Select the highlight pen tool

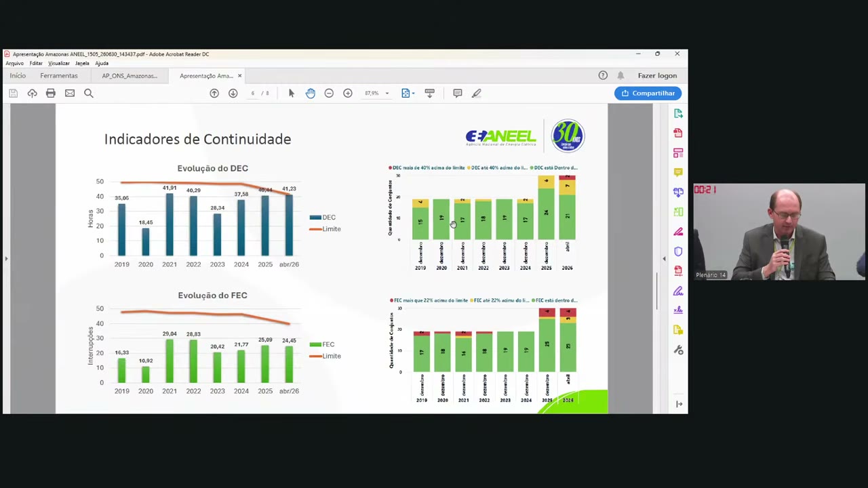(x=477, y=93)
